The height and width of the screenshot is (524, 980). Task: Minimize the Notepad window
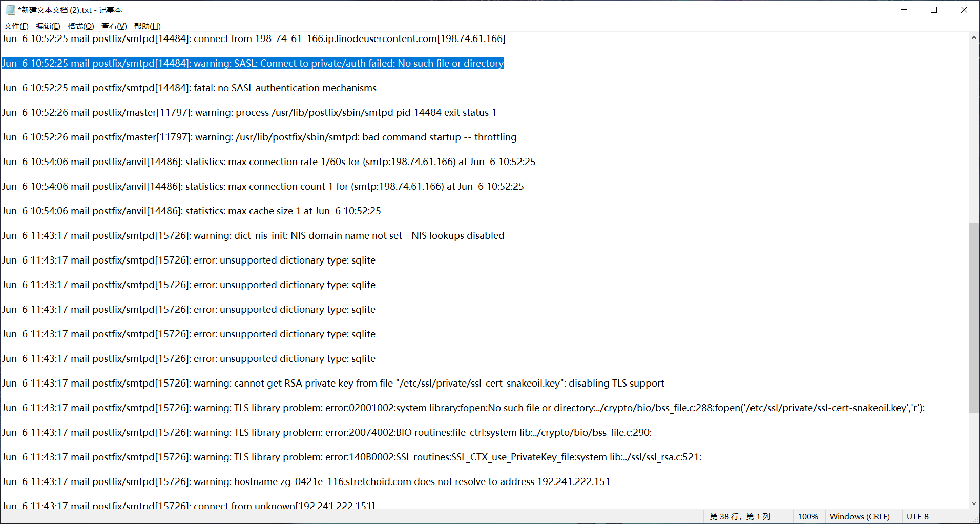click(x=905, y=10)
